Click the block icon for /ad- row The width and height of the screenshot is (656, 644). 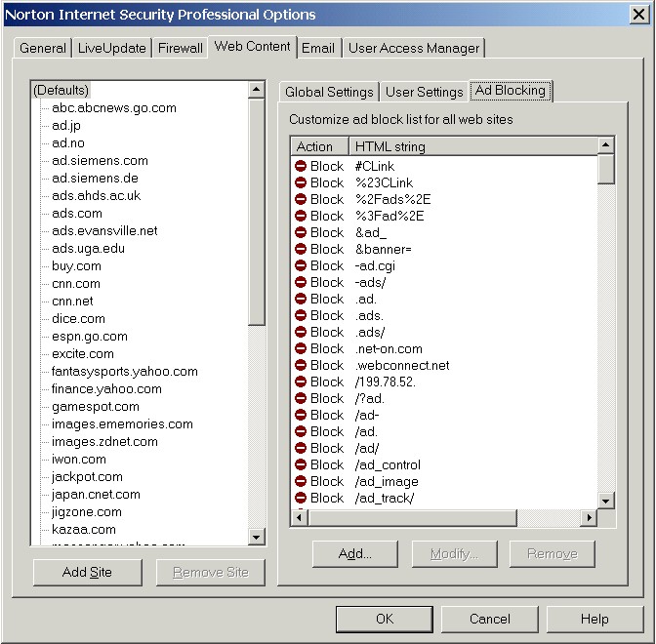coord(301,415)
